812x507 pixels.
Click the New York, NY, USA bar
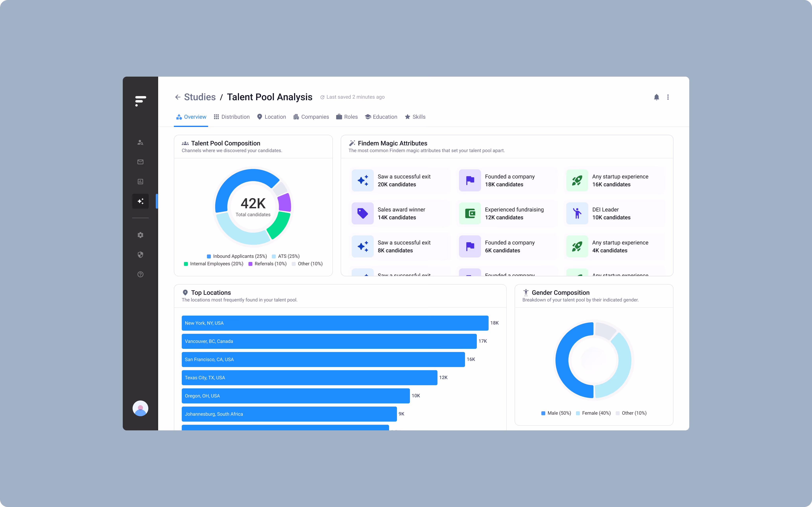point(335,323)
